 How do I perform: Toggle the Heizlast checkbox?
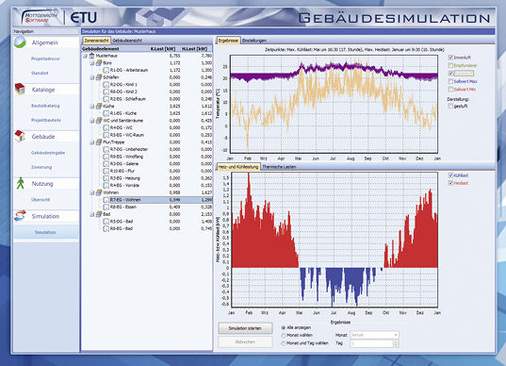click(451, 183)
